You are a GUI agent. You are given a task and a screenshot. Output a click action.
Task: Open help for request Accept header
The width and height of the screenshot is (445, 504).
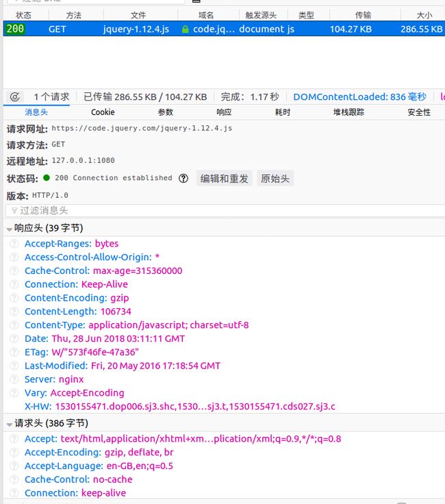click(x=14, y=439)
